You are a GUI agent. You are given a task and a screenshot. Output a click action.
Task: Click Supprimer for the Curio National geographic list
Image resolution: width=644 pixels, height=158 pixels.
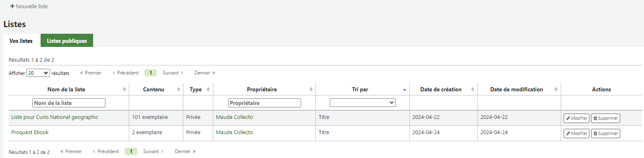pos(605,118)
